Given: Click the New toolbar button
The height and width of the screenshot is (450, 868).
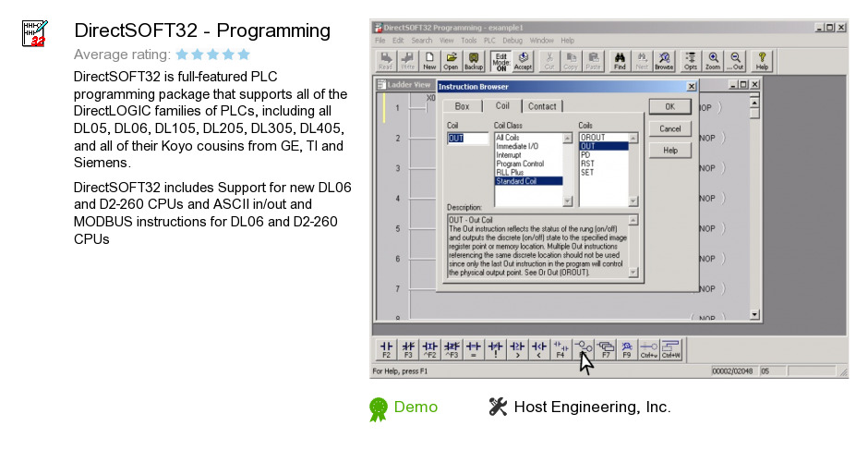Looking at the screenshot, I should (429, 61).
